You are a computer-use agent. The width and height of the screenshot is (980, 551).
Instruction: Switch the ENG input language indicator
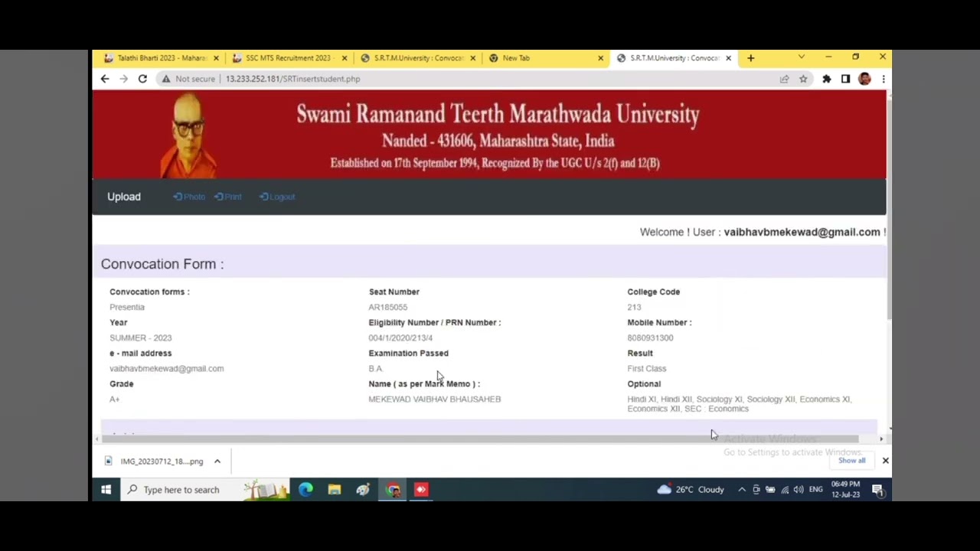pyautogui.click(x=816, y=490)
